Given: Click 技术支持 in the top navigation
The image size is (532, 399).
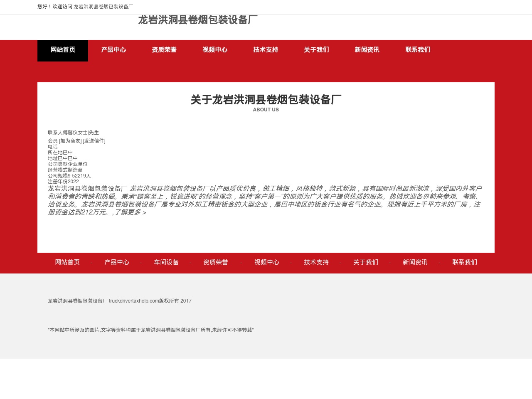Looking at the screenshot, I should [266, 50].
